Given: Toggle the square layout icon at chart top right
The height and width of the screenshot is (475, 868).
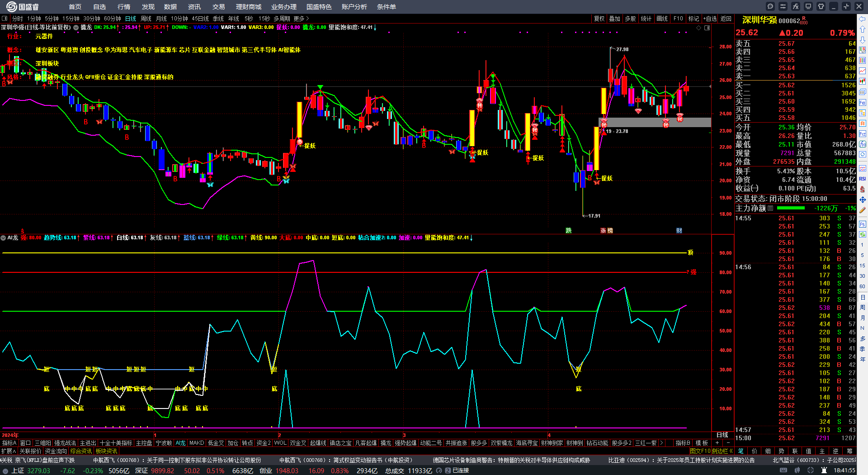Looking at the screenshot, I should (x=707, y=28).
